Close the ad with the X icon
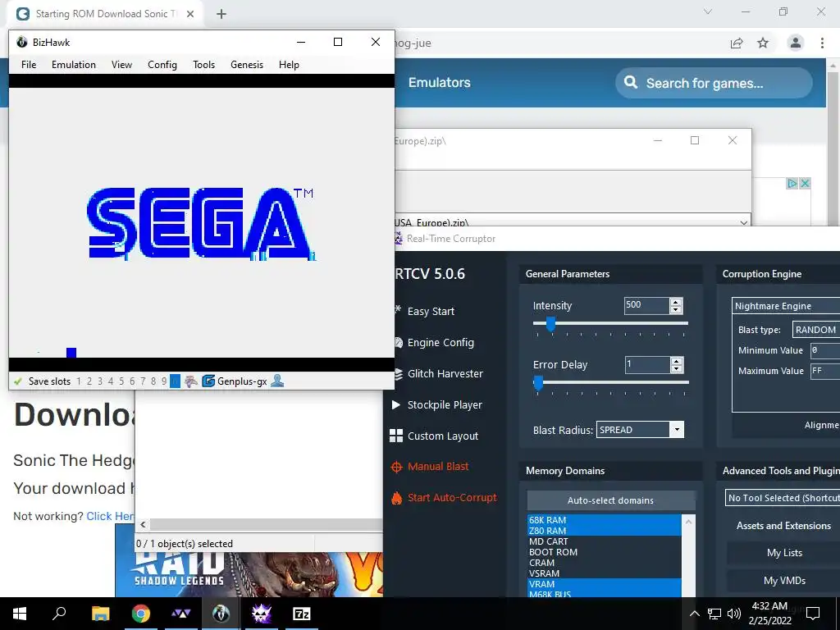The height and width of the screenshot is (630, 840). (x=805, y=183)
